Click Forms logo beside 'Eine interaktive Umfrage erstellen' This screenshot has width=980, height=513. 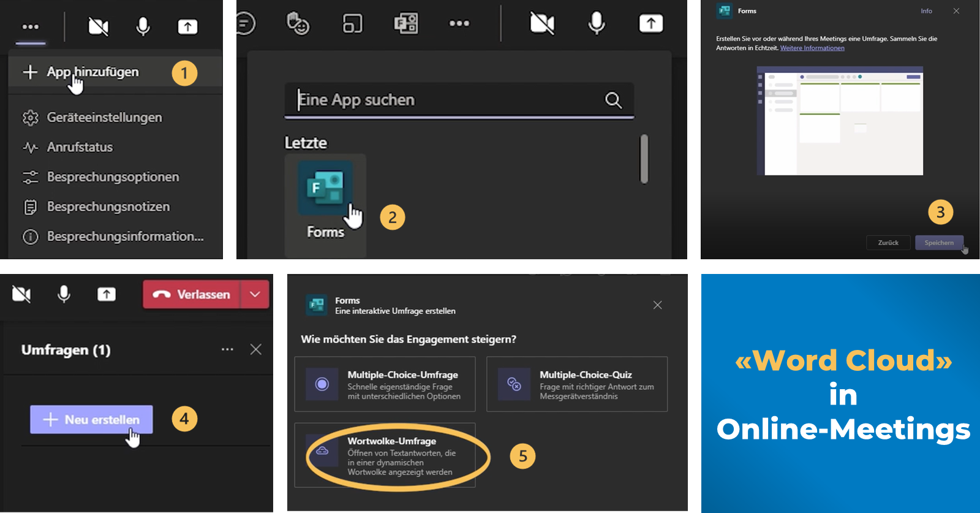click(x=317, y=305)
